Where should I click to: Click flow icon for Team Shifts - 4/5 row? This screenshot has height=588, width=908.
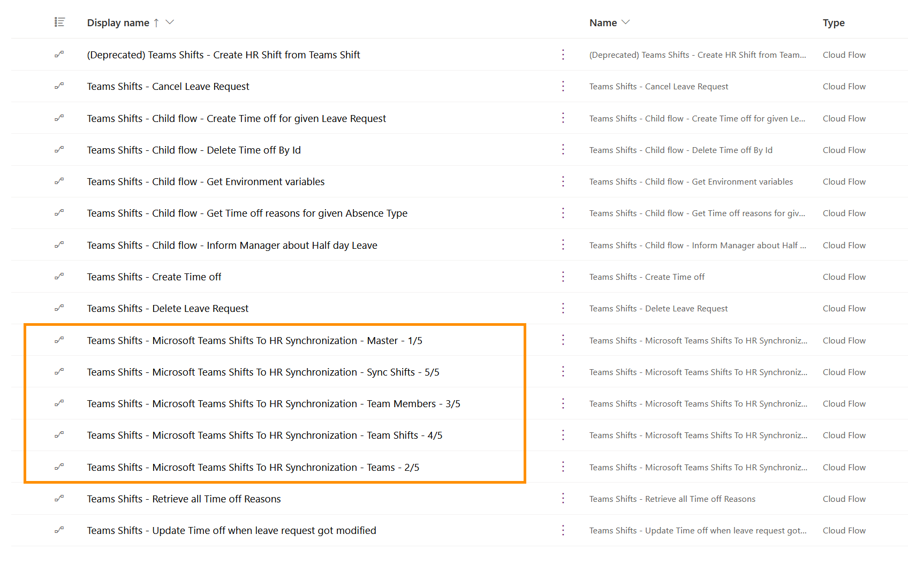tap(59, 434)
